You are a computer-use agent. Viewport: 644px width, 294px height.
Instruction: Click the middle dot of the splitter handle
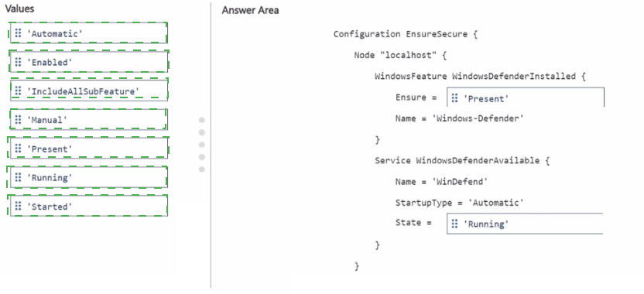[202, 145]
